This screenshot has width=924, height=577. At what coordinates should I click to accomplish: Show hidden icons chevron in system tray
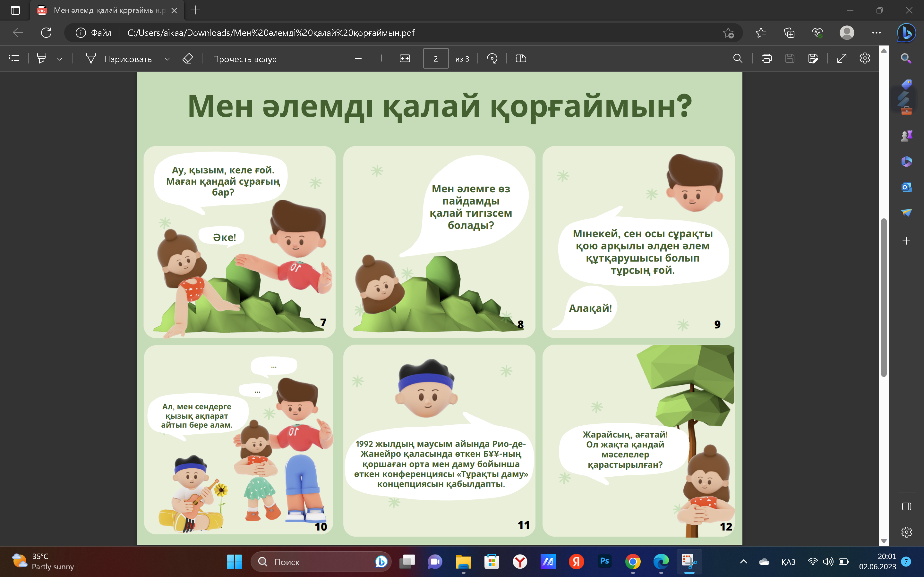pos(743,561)
